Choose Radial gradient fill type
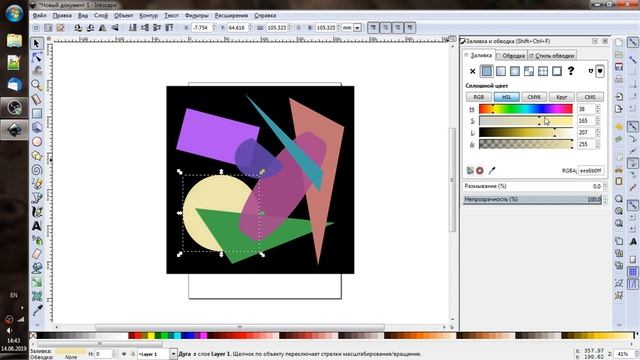640x360 pixels. point(515,71)
